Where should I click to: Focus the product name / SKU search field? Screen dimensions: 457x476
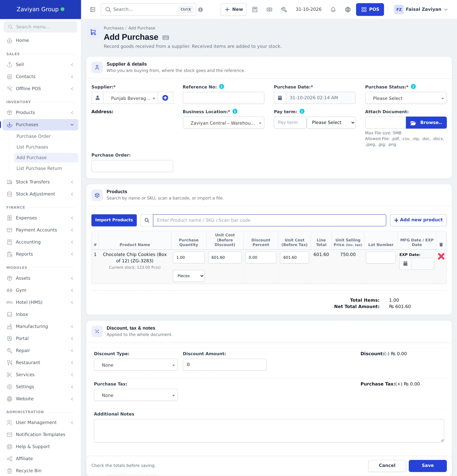[269, 220]
